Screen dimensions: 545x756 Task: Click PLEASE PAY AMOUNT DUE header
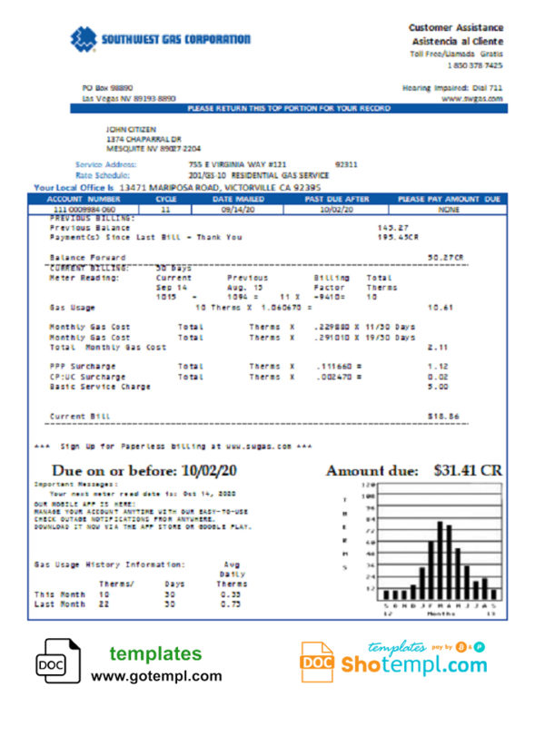click(x=449, y=199)
